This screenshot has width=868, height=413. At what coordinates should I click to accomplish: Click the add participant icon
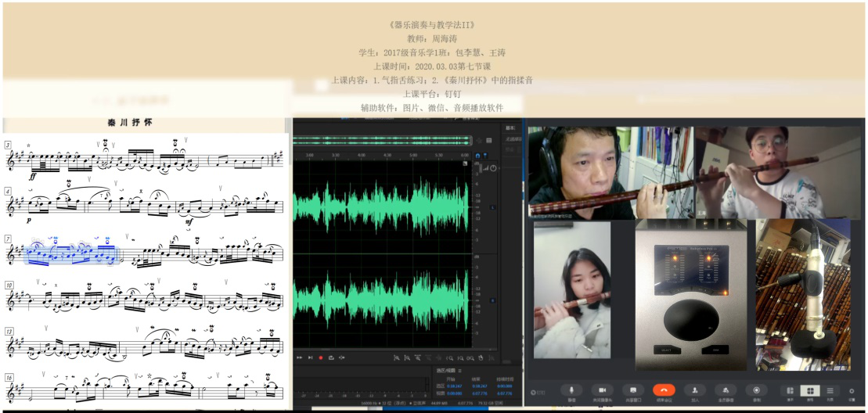[694, 390]
